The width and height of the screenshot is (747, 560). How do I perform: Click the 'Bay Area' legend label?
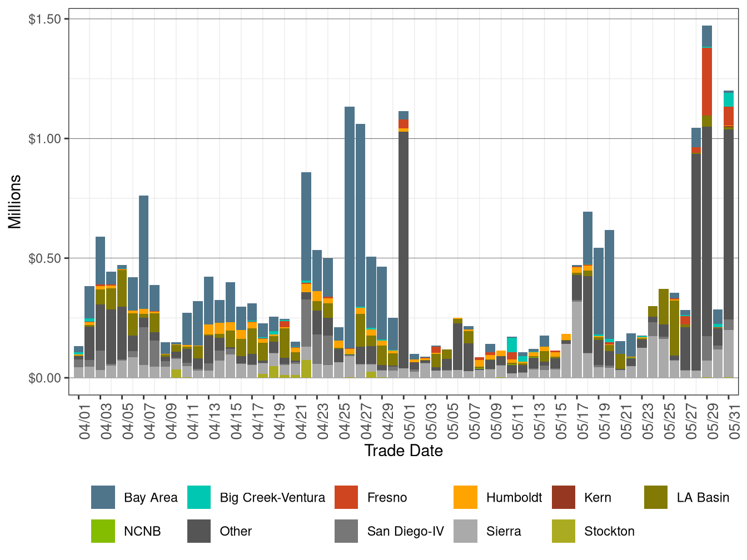[x=151, y=498]
